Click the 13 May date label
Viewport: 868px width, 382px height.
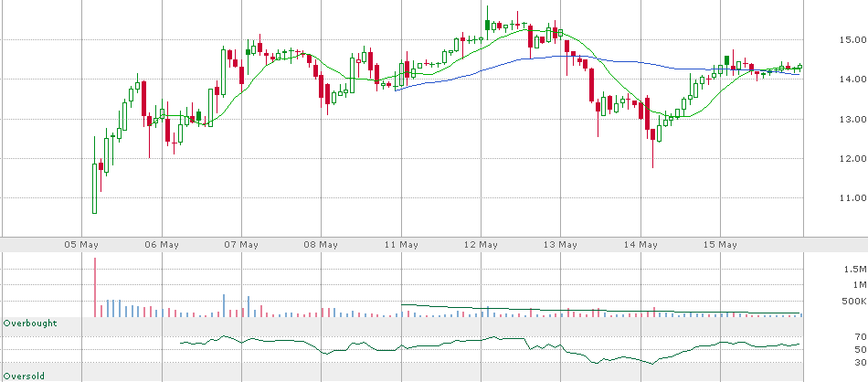(x=561, y=245)
